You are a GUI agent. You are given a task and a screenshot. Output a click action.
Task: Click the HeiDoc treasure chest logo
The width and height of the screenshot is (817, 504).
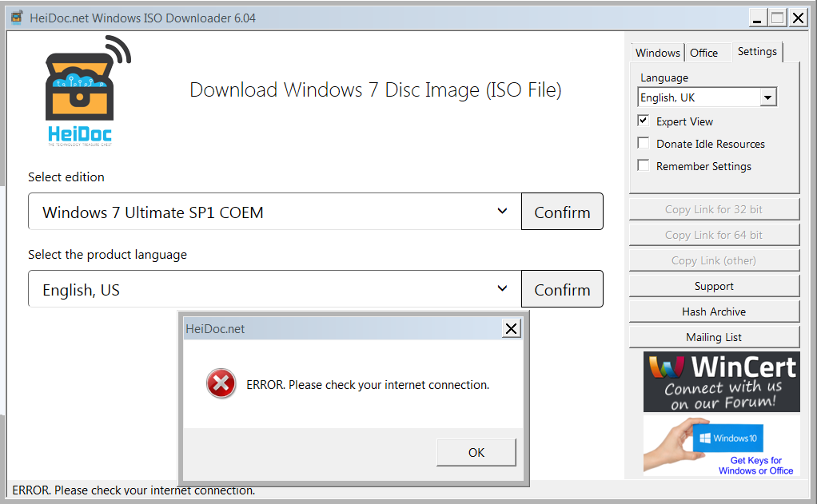pos(88,91)
